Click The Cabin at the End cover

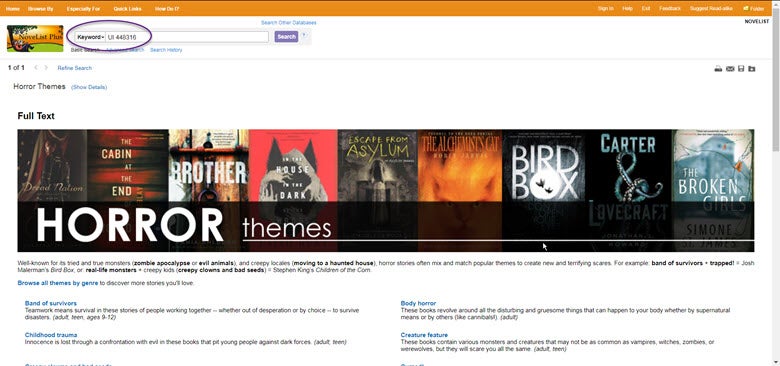128,190
